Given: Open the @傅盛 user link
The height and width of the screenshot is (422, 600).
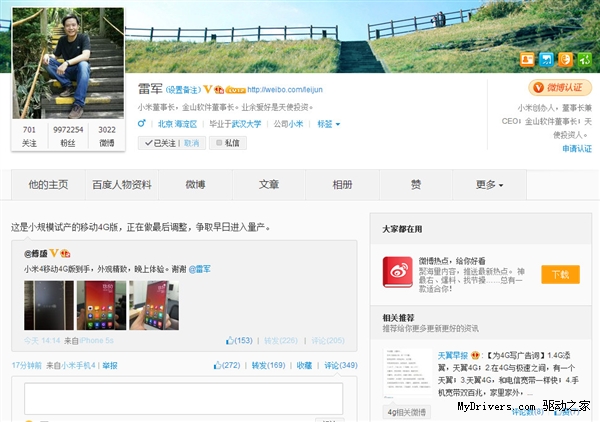Looking at the screenshot, I should point(36,253).
